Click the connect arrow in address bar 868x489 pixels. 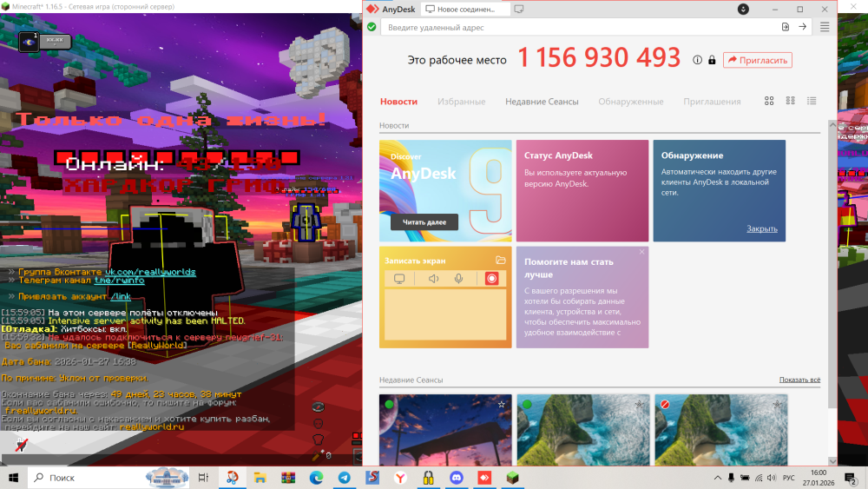pyautogui.click(x=802, y=27)
